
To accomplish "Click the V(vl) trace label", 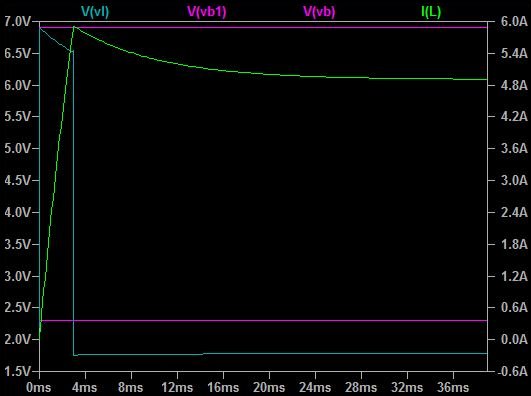I will [x=95, y=12].
